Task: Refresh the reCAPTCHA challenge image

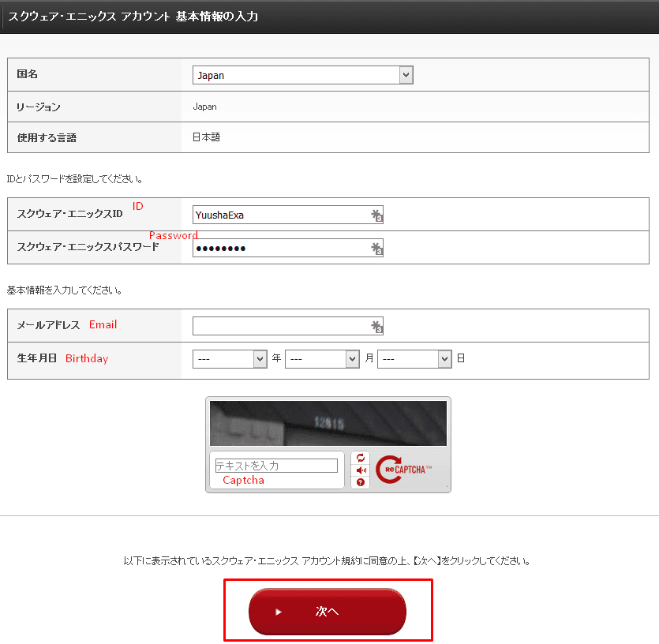Action: [x=361, y=458]
